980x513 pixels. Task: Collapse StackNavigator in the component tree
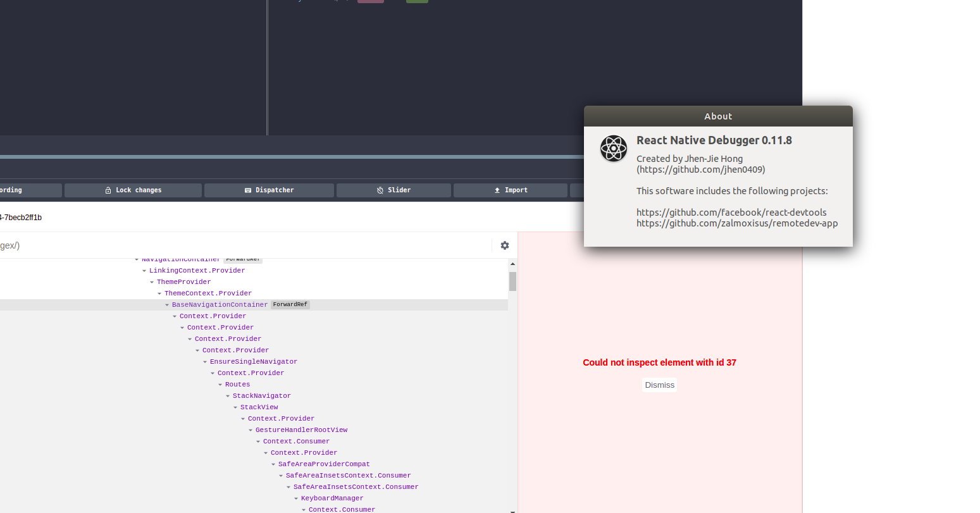pyautogui.click(x=228, y=395)
